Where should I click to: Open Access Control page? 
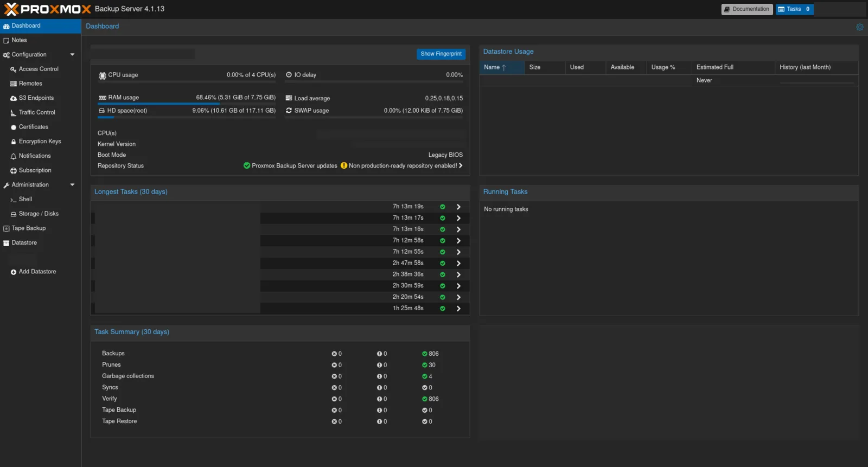40,69
